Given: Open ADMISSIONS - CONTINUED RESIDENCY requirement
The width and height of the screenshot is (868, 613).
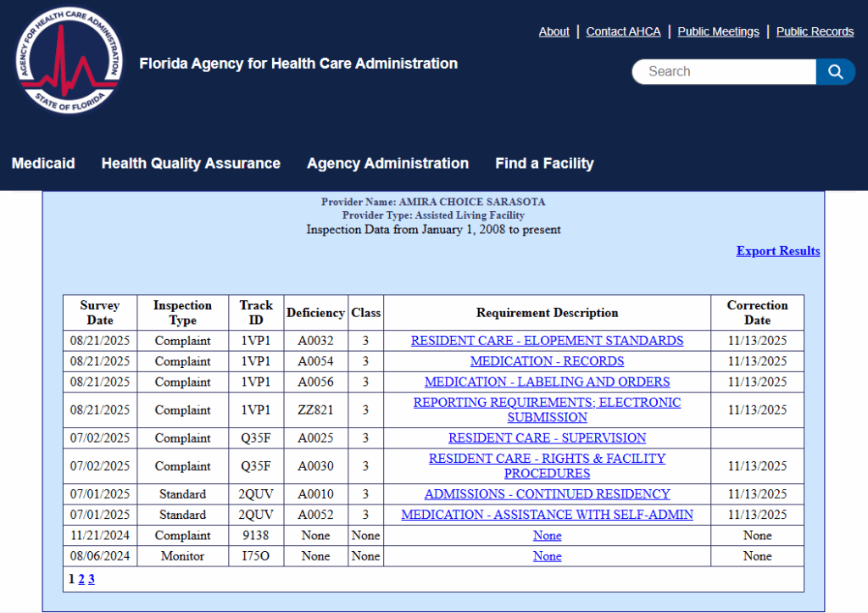Looking at the screenshot, I should pos(547,493).
